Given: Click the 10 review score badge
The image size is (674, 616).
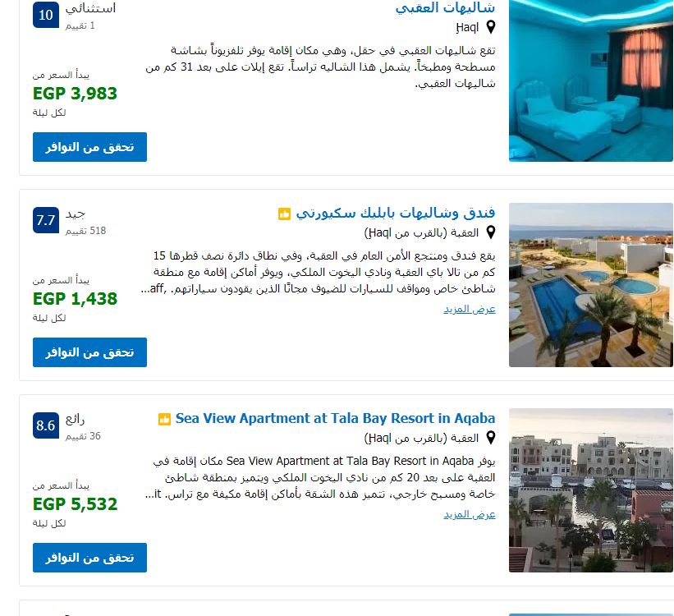Looking at the screenshot, I should tap(46, 15).
